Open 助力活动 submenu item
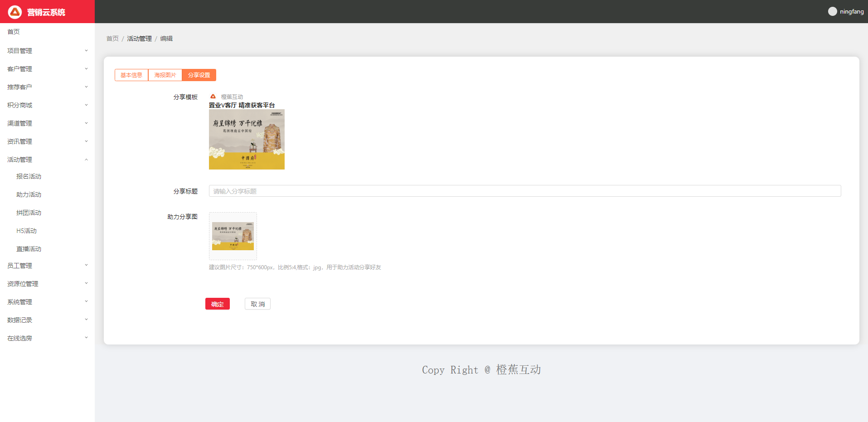The image size is (868, 422). pyautogui.click(x=29, y=194)
